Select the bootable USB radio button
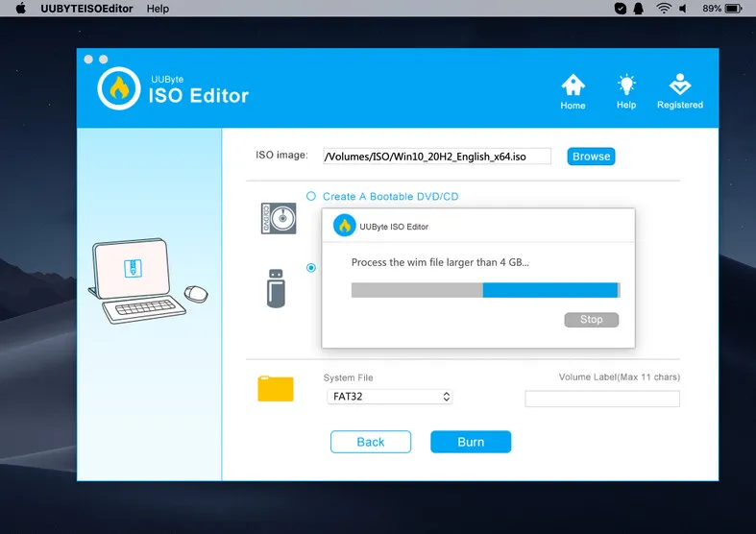 (x=311, y=268)
